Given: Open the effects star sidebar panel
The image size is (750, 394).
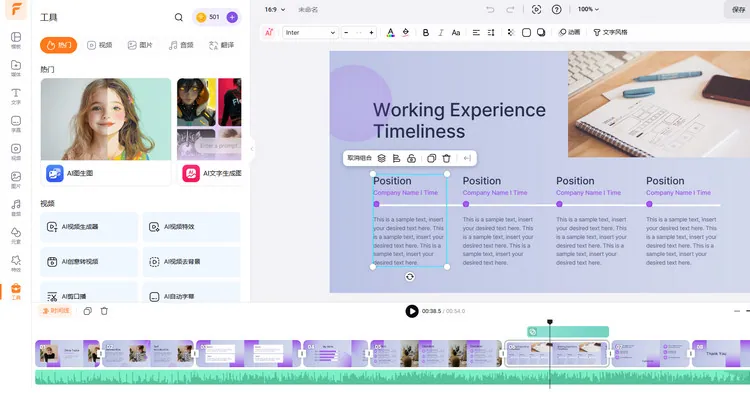Looking at the screenshot, I should 16,263.
